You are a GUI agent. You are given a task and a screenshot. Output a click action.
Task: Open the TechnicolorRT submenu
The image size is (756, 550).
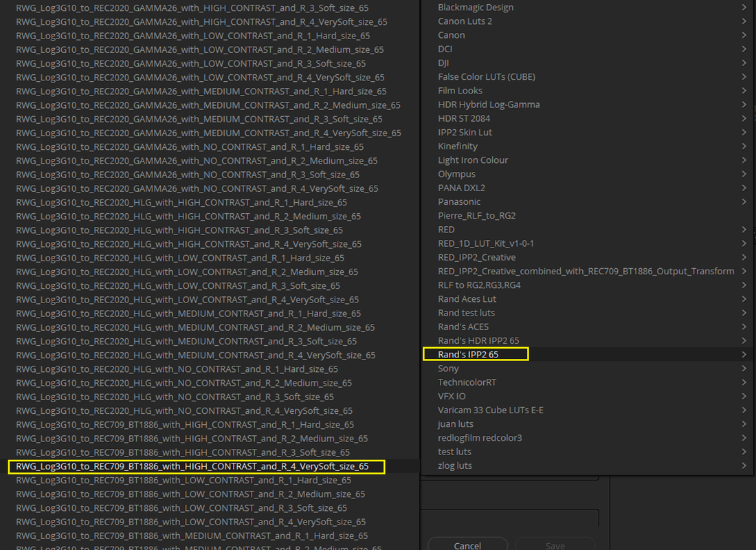click(x=587, y=382)
